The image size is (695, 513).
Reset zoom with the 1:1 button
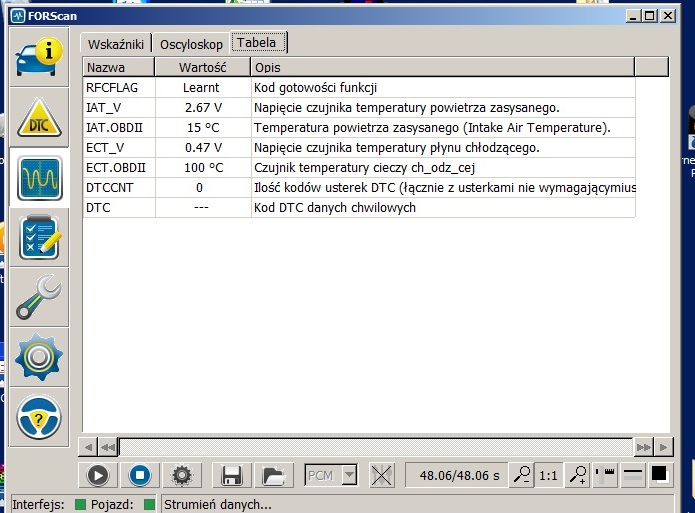[548, 475]
